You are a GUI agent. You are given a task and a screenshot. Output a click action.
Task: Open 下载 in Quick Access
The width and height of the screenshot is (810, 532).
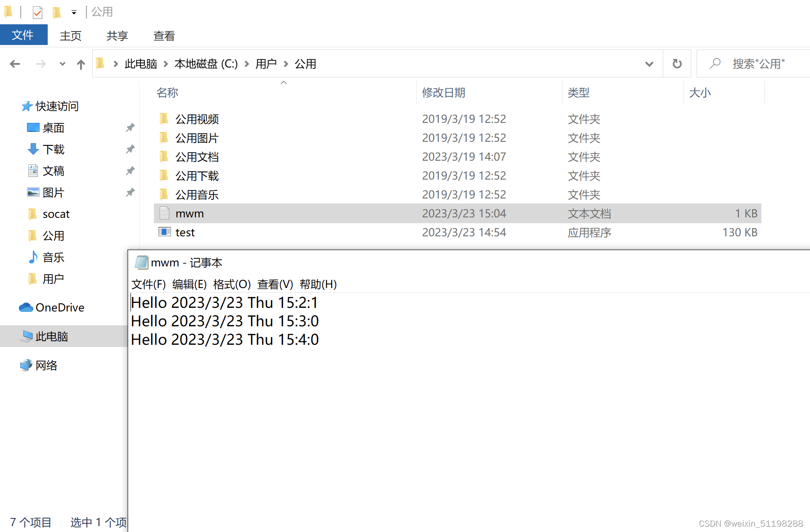(x=54, y=149)
